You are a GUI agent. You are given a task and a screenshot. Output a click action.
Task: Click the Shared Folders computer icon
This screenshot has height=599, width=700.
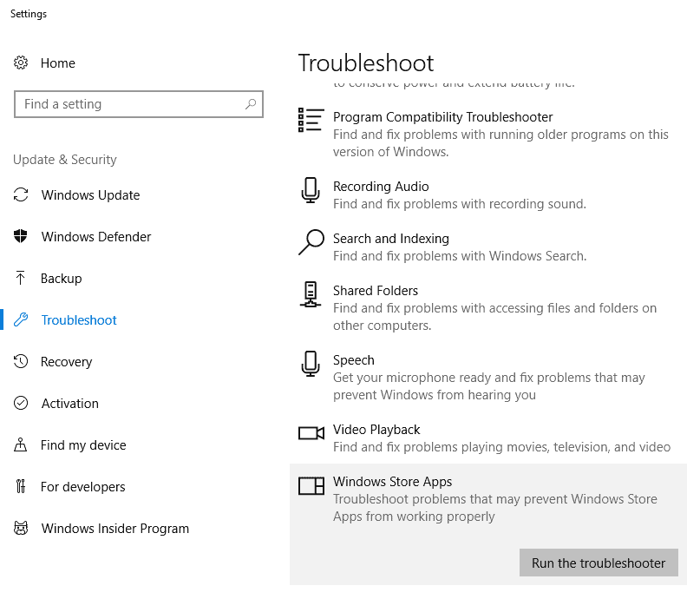click(310, 295)
